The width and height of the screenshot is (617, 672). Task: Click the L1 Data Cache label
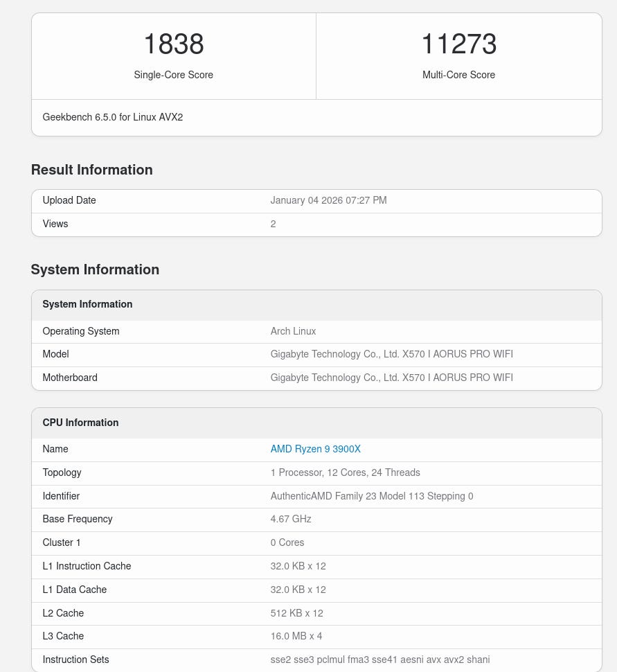click(75, 590)
